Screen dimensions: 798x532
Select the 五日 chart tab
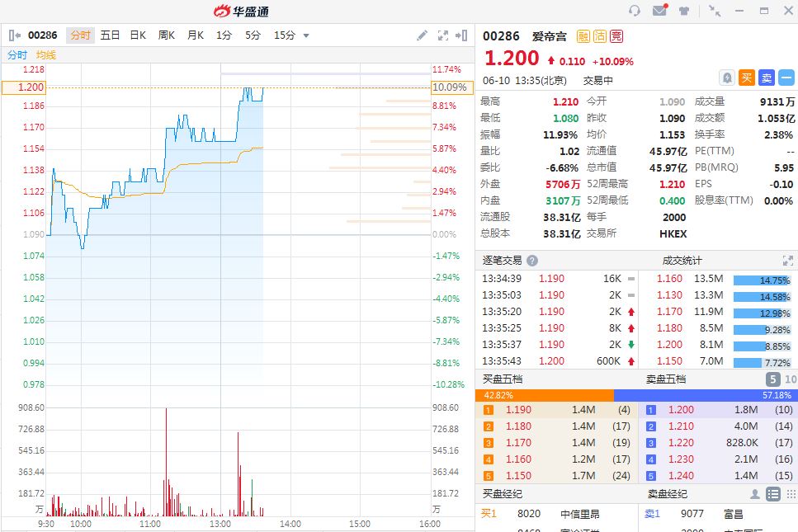(110, 35)
